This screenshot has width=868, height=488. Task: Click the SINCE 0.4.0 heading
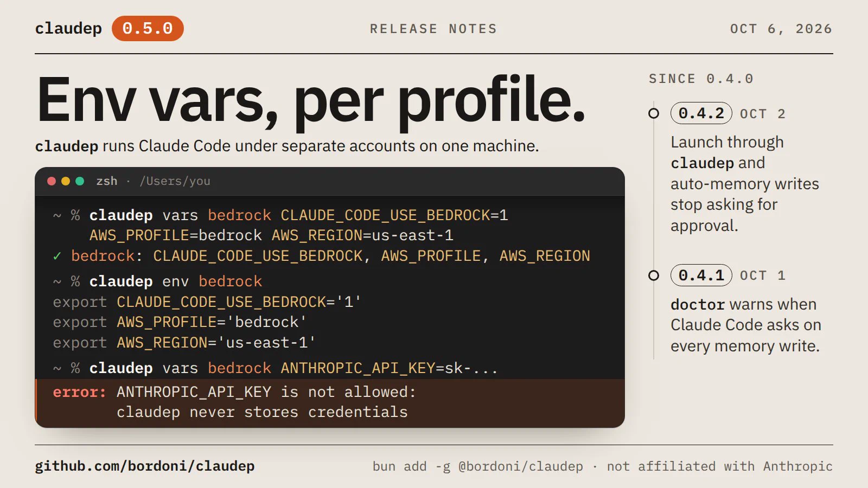pos(701,79)
